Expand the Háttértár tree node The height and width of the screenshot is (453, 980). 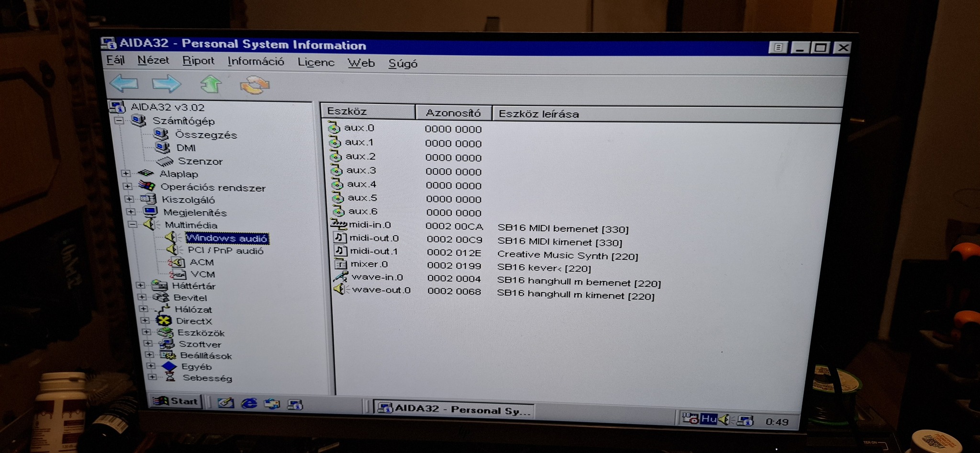click(x=140, y=285)
